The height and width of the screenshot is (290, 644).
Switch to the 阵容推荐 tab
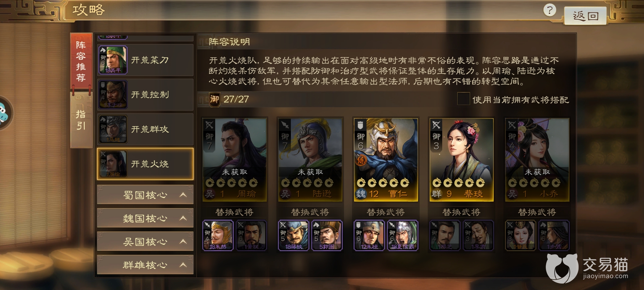[x=81, y=61]
